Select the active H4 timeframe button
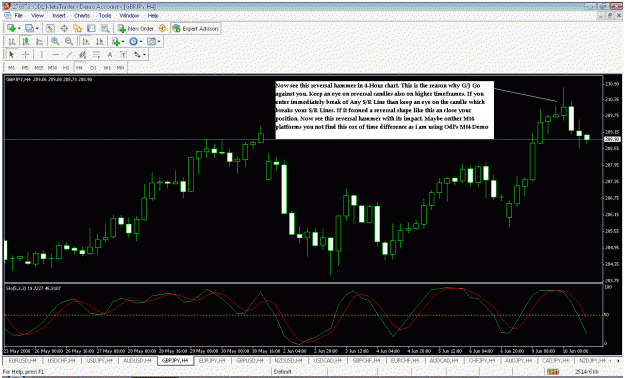This screenshot has height=378, width=625. coord(79,67)
